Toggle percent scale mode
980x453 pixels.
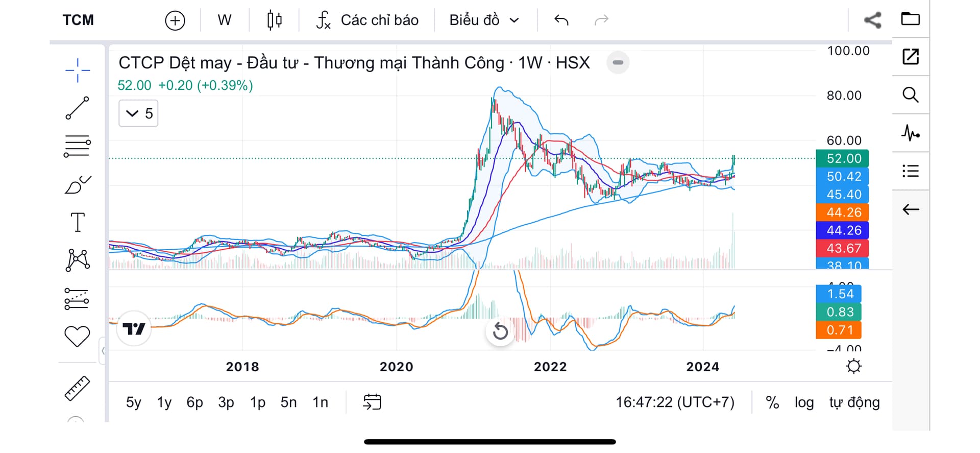click(772, 402)
